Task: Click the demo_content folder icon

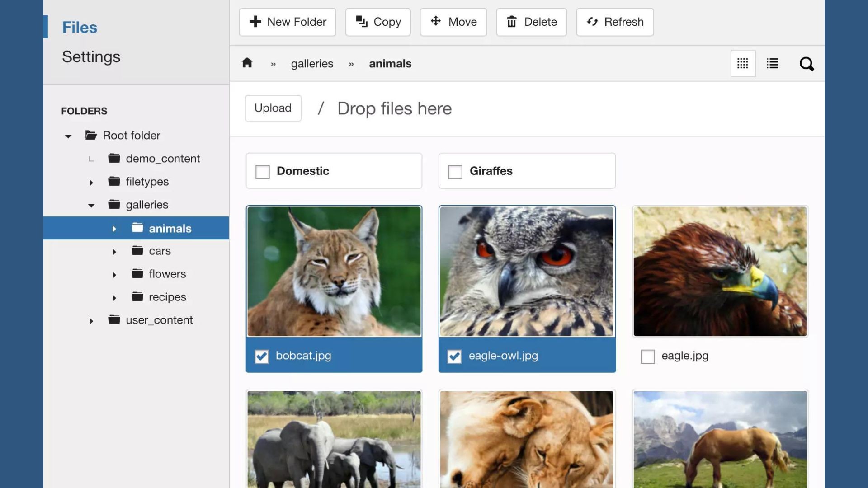Action: click(114, 158)
